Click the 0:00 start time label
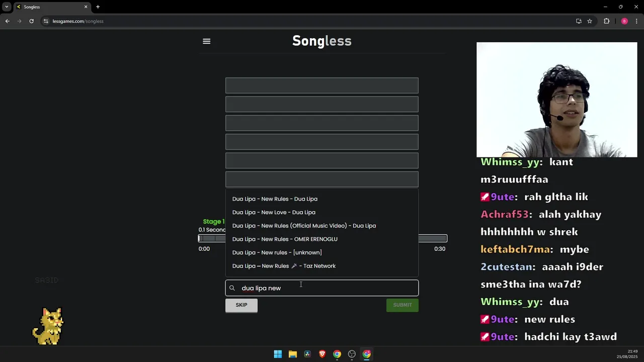Screen dimensions: 644x362 point(204,249)
